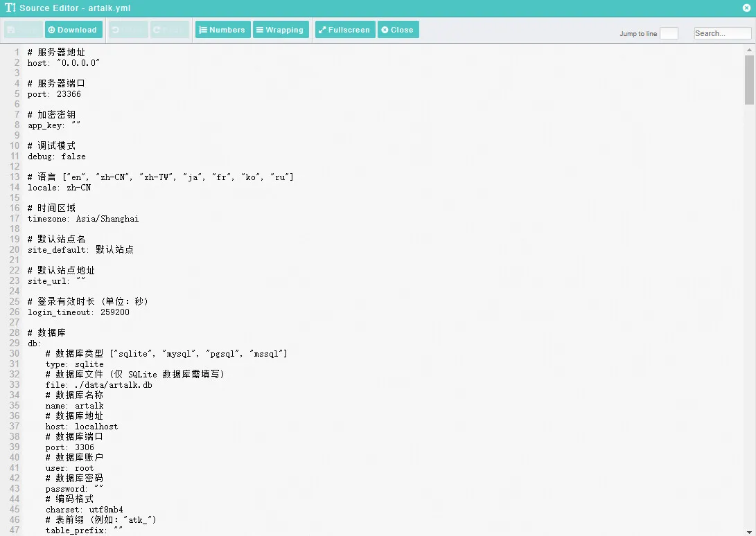Click the charset: utf8mb4 line
The height and width of the screenshot is (536, 756).
point(84,510)
